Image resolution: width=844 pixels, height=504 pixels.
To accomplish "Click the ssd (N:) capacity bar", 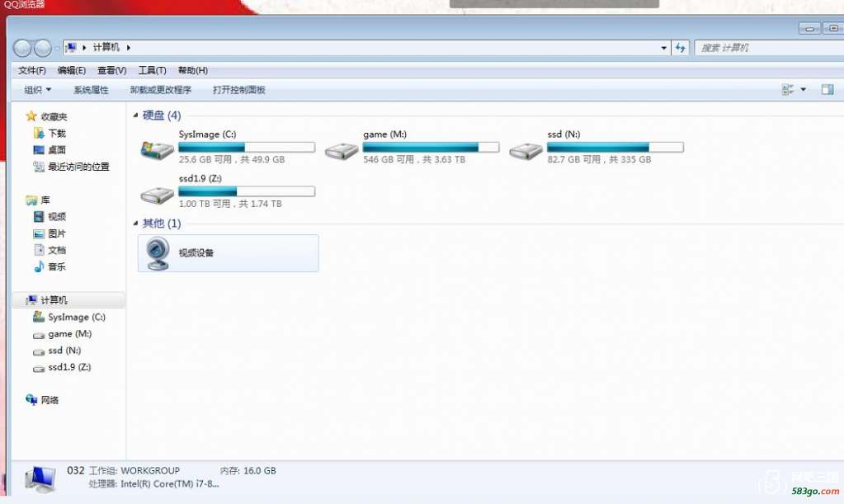I will pos(615,148).
